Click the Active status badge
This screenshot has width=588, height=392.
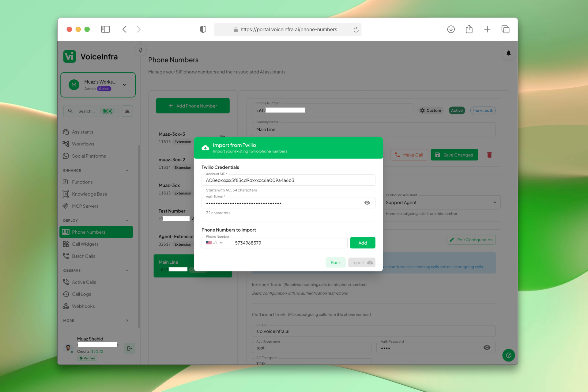pyautogui.click(x=457, y=111)
